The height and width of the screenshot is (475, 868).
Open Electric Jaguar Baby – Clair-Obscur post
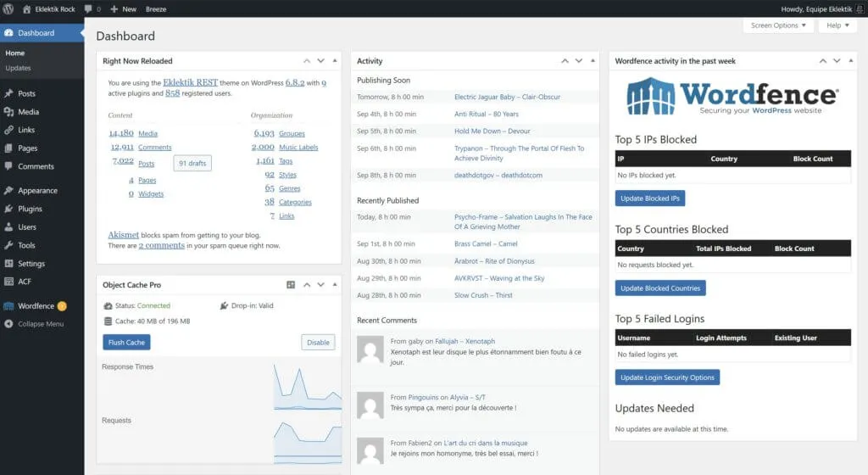507,97
